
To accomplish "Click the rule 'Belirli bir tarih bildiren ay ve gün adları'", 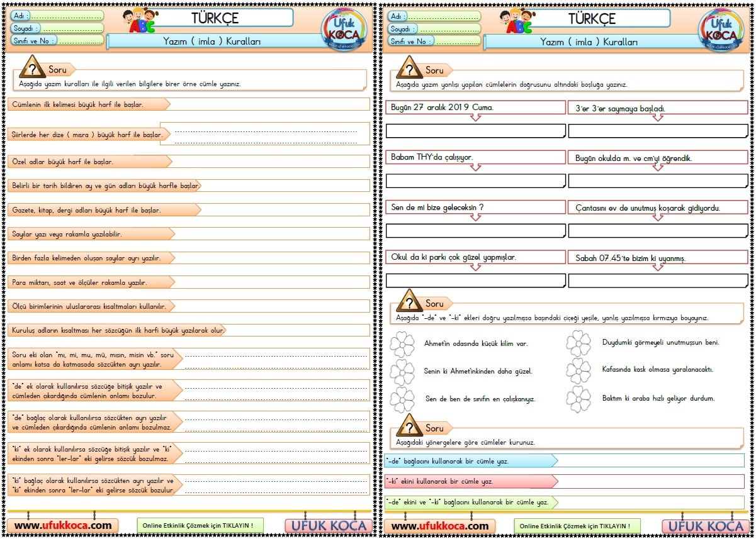I will coord(106,186).
